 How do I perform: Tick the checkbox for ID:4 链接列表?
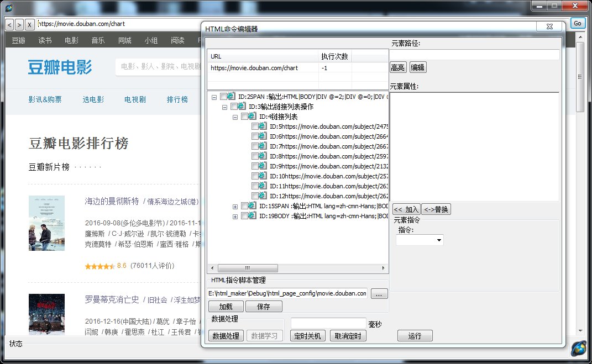click(x=244, y=117)
